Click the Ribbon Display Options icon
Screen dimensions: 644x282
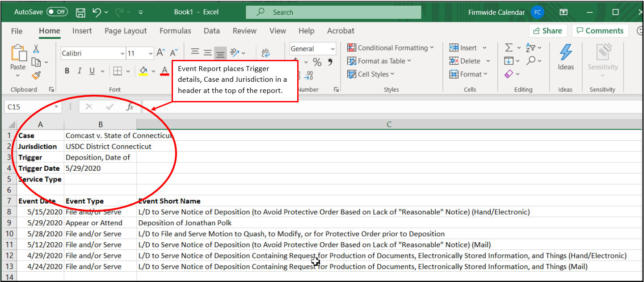pyautogui.click(x=564, y=13)
